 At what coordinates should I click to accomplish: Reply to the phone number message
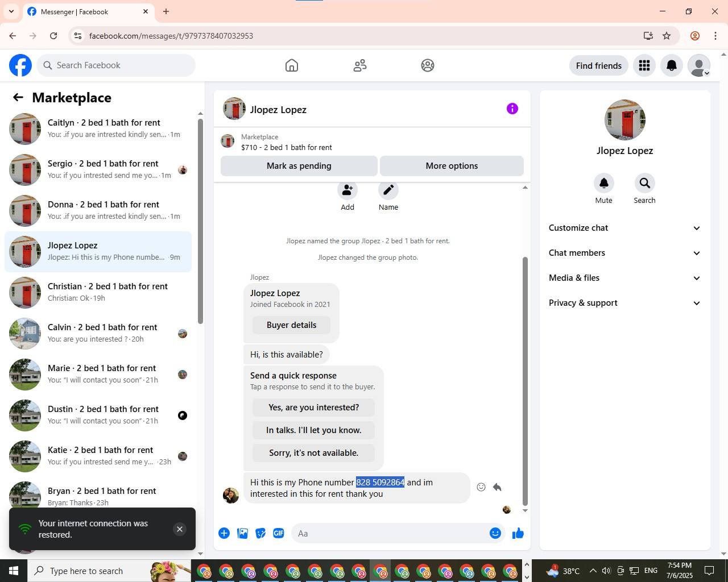497,487
